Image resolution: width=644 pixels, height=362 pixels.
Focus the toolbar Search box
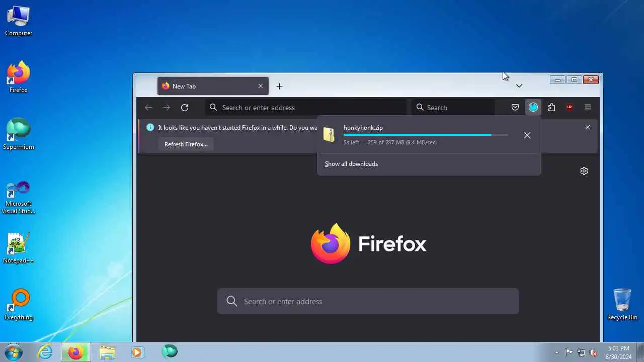click(453, 107)
